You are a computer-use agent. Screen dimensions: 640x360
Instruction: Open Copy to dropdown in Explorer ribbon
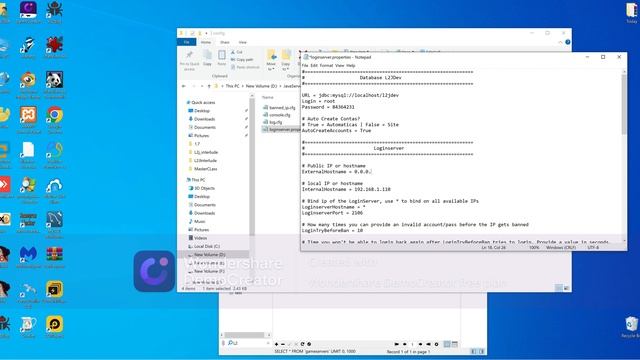(x=286, y=60)
